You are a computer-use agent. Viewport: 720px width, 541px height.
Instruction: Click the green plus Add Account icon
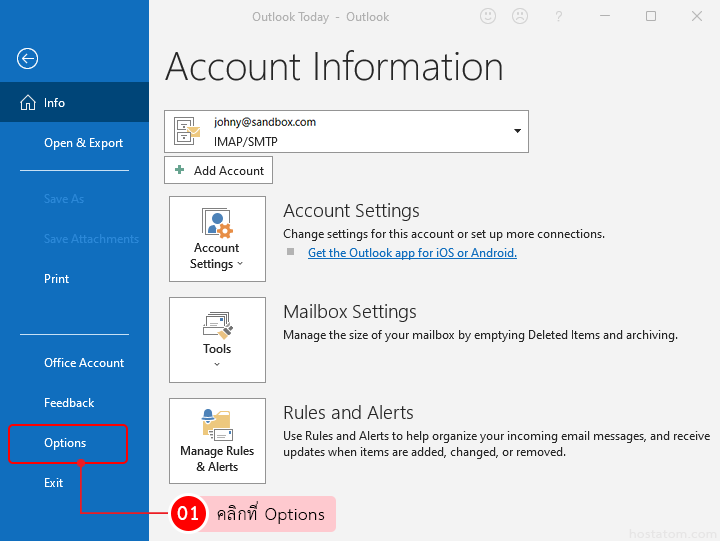click(180, 170)
